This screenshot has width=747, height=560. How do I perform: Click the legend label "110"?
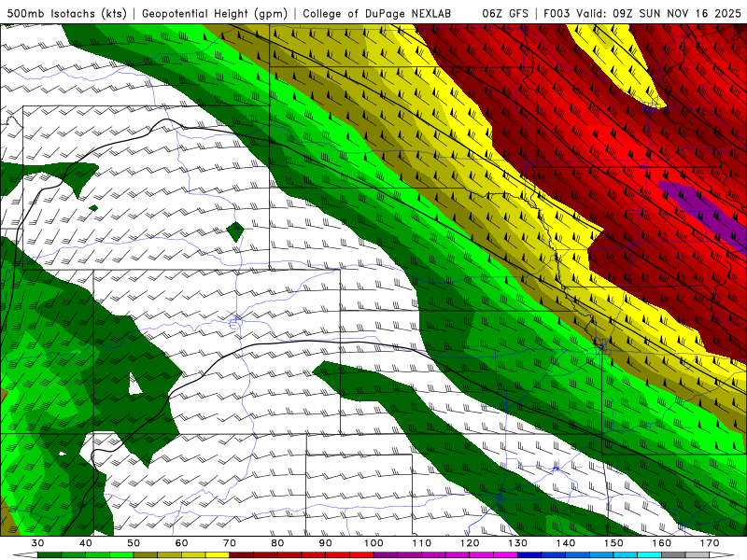tap(422, 543)
